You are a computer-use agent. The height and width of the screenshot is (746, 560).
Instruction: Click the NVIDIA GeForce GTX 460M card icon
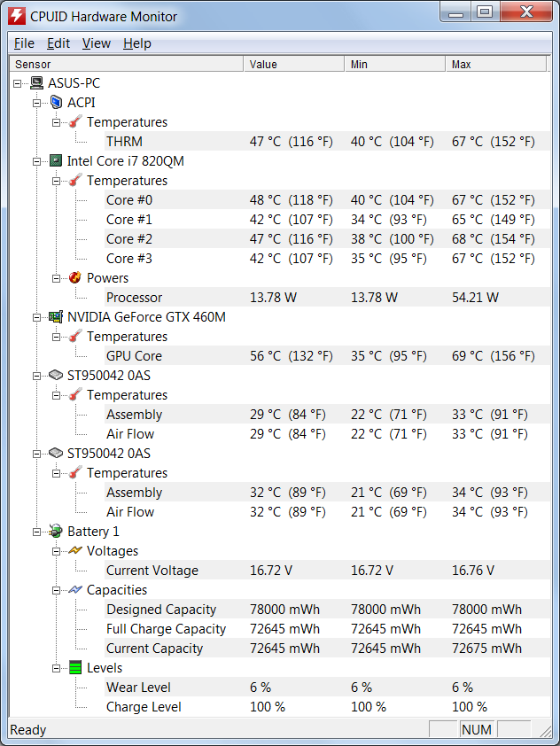(x=56, y=317)
